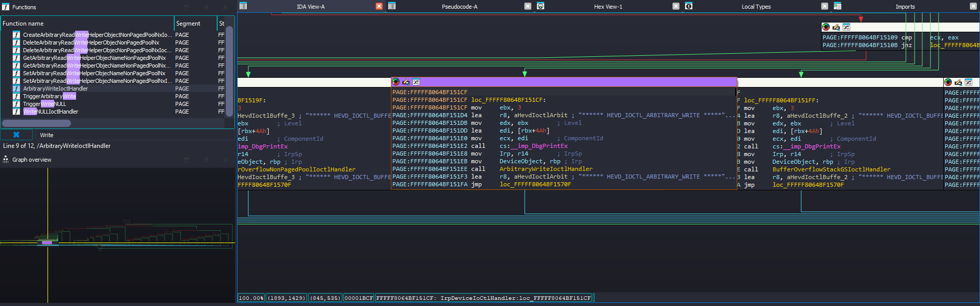
Task: Select WriteNULLIoctlHandler in the functions list
Action: [51, 112]
